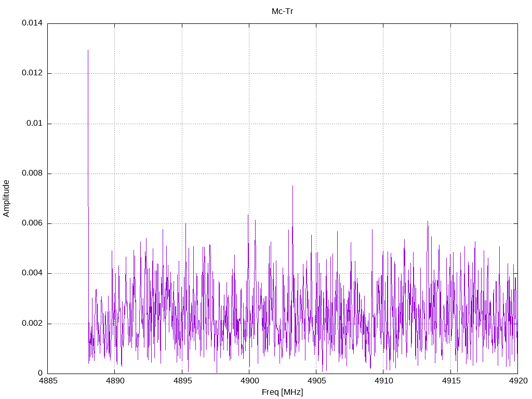
Task: Select the 0.012 y-axis tick label
Action: point(32,73)
